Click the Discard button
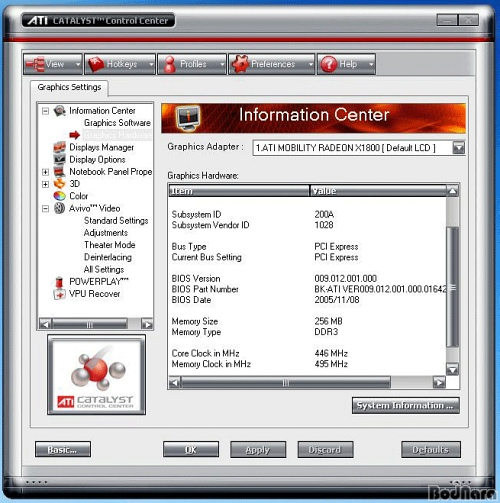Image resolution: width=500 pixels, height=503 pixels. coord(325,450)
